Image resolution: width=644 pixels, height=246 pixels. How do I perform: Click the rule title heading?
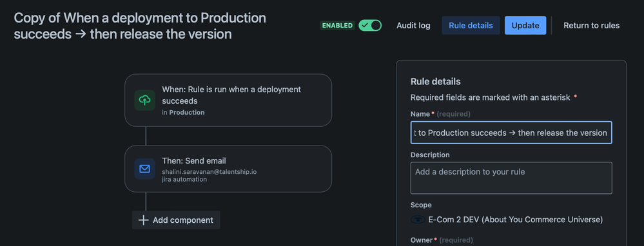coord(140,26)
